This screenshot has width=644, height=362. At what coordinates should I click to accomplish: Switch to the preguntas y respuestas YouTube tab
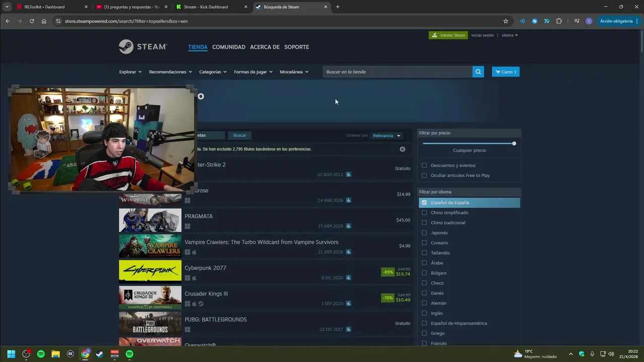[x=132, y=7]
